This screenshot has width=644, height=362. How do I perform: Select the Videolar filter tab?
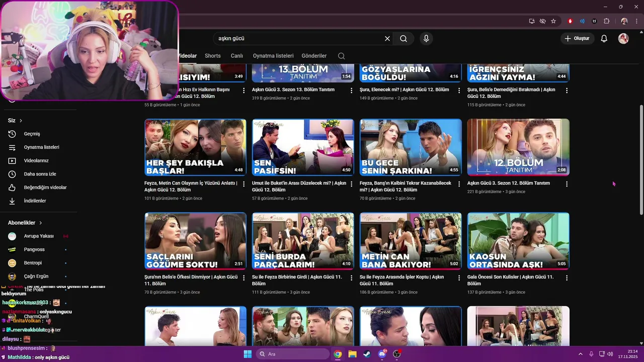188,56
